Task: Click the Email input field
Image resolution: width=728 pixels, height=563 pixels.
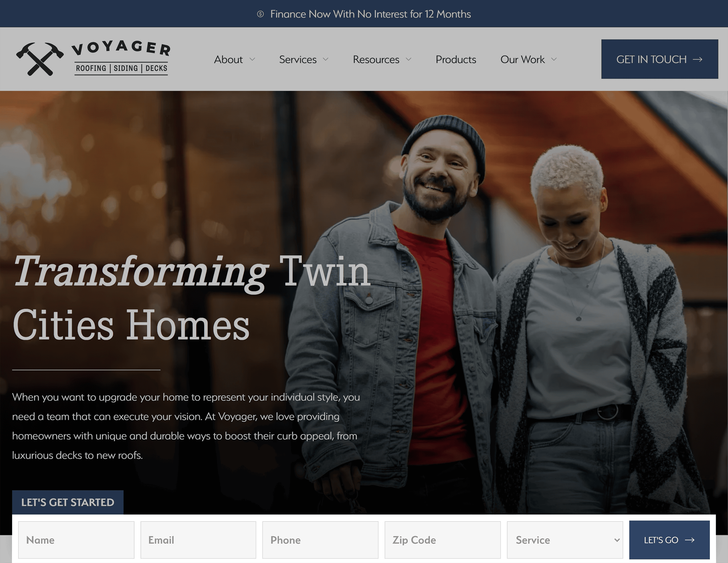Action: pos(199,540)
